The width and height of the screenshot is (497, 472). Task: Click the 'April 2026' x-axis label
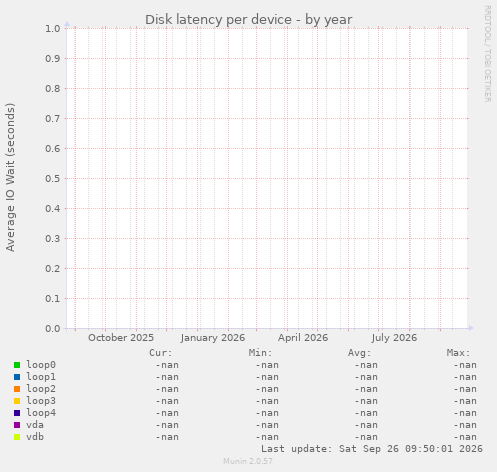(303, 338)
